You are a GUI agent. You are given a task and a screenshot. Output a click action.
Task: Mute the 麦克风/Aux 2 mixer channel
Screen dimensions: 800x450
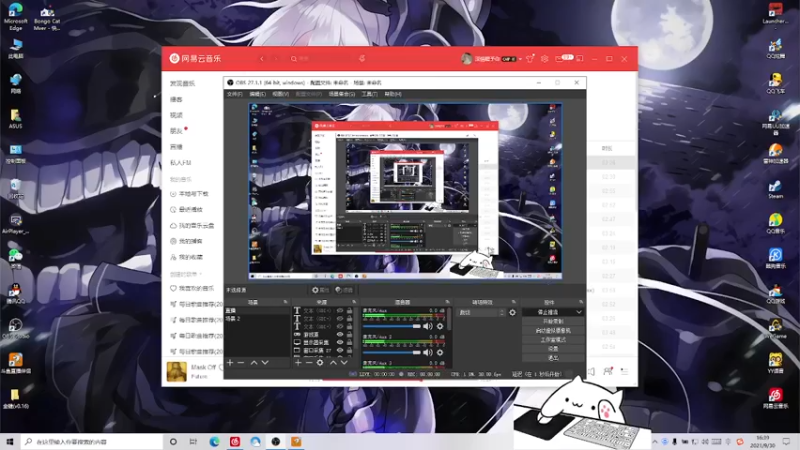(x=428, y=353)
